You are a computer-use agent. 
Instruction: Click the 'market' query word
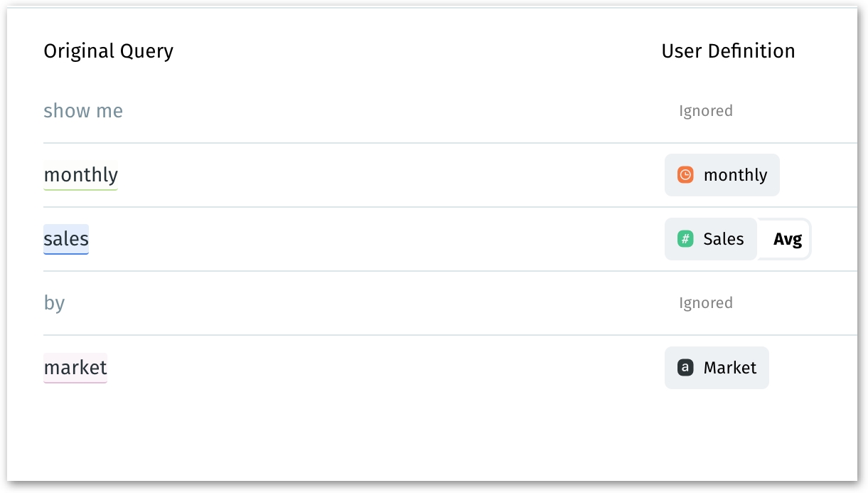75,367
